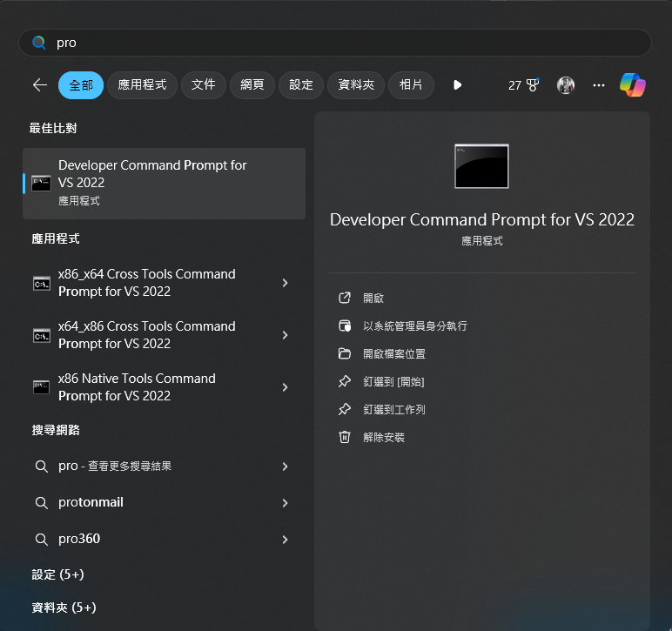672x631 pixels.
Task: Expand x86_x64 Cross Tools result chevron
Action: click(x=285, y=283)
